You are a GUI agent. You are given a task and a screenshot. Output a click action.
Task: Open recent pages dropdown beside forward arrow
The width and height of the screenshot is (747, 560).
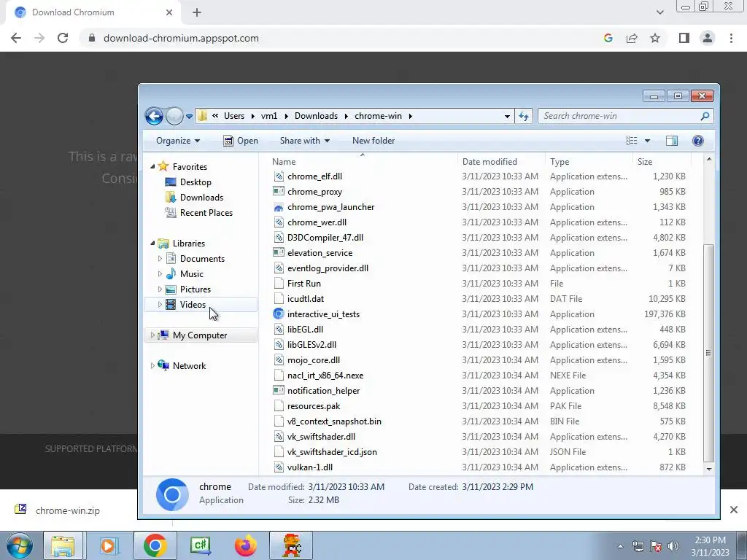[189, 116]
